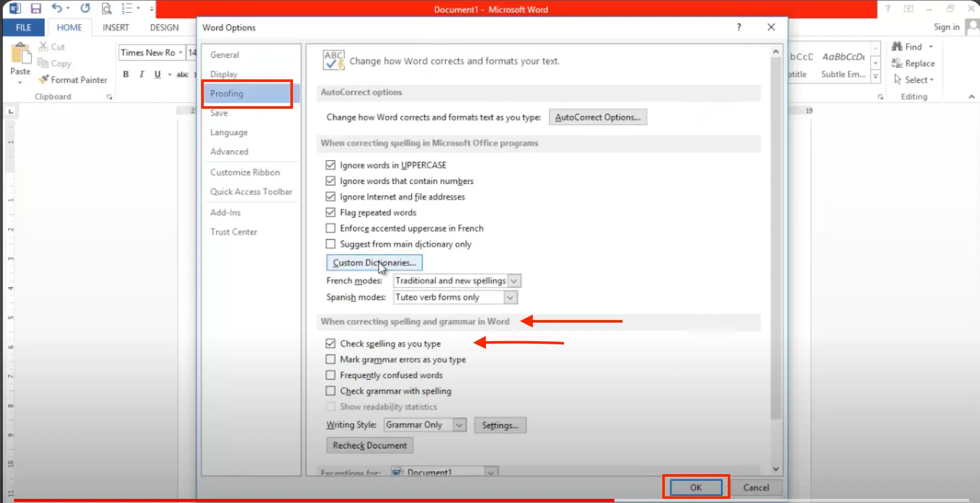
Task: Uncheck Flag repeated words
Action: (331, 212)
